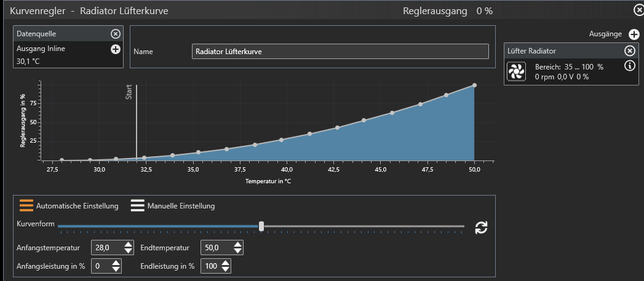This screenshot has width=644, height=281.
Task: Add a data source next to Ausgang Inline
Action: point(116,49)
